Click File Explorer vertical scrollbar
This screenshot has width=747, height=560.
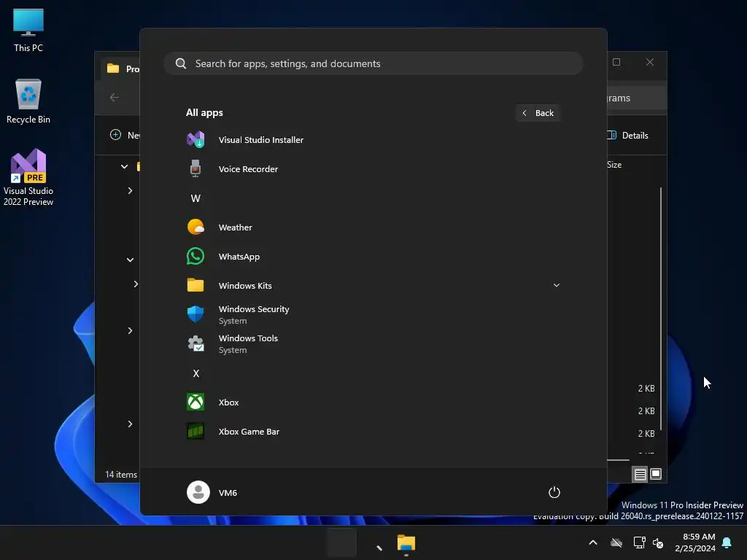coord(661,308)
